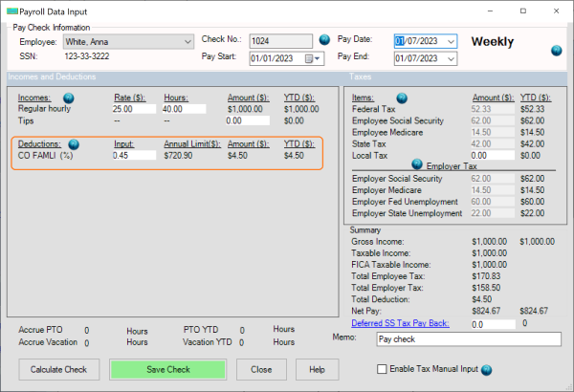
Task: Click the help icon next to Incomes
Action: 68,98
